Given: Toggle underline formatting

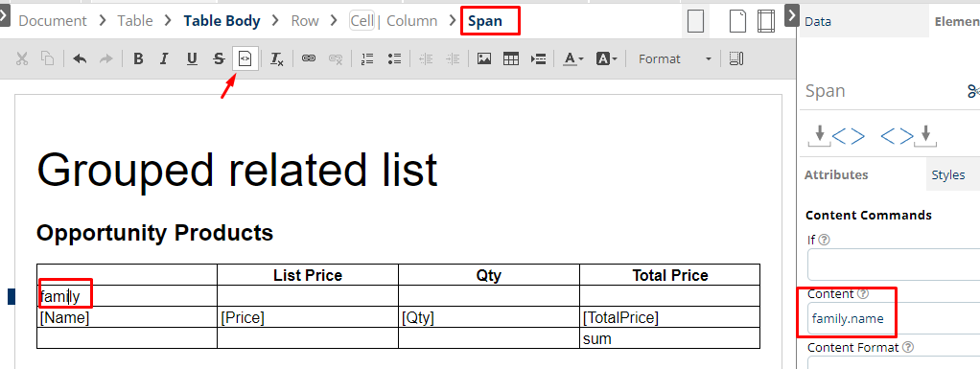Looking at the screenshot, I should coord(192,58).
